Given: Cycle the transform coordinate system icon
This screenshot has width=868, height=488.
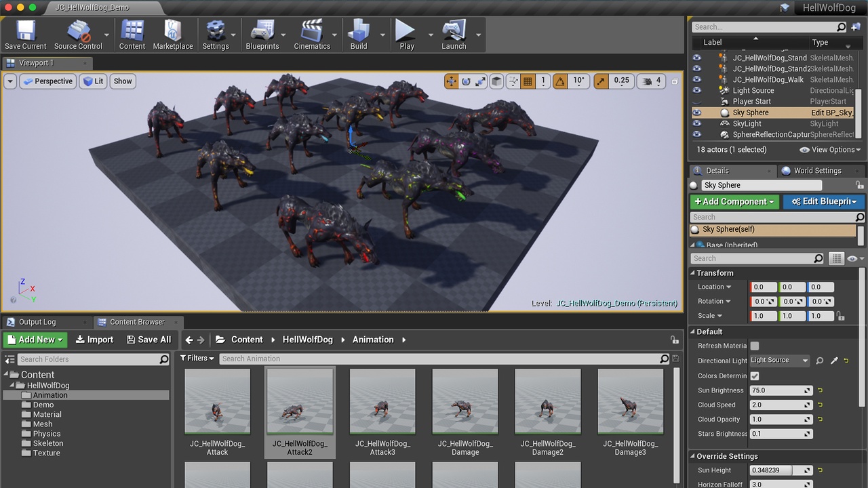Looking at the screenshot, I should click(x=496, y=81).
